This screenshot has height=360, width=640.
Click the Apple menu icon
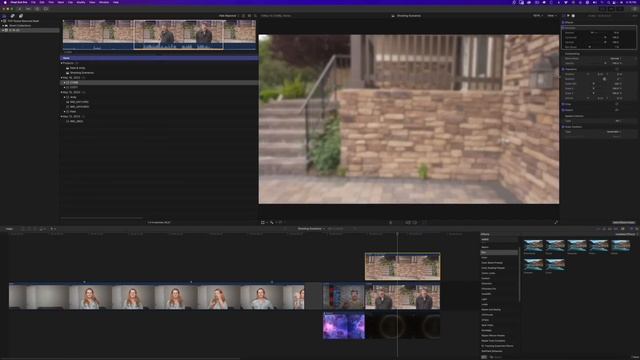click(x=5, y=2)
